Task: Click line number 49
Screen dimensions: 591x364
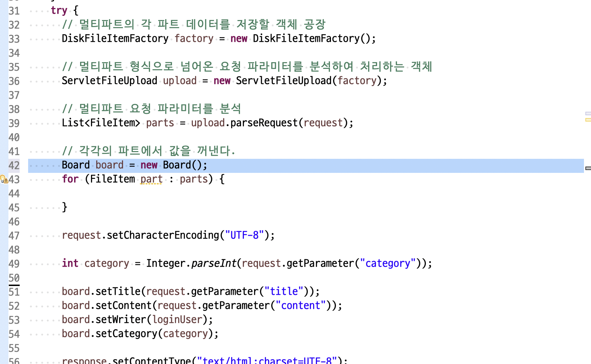Action: pyautogui.click(x=14, y=264)
